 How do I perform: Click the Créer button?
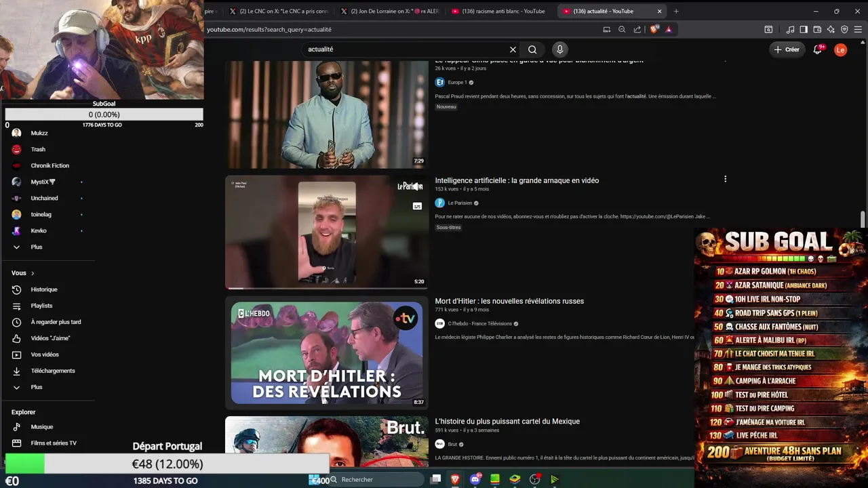[x=787, y=49]
